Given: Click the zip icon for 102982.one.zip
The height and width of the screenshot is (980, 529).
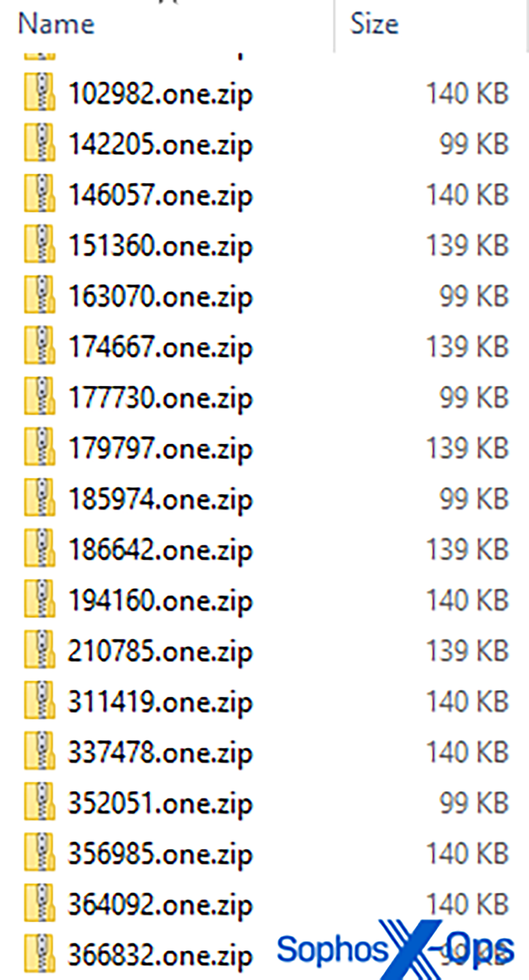Looking at the screenshot, I should click(x=40, y=92).
